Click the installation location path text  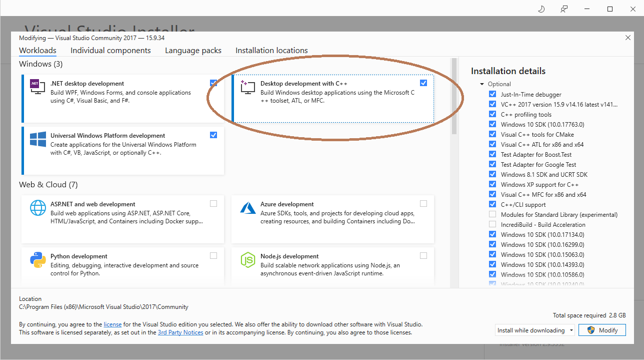click(x=103, y=307)
